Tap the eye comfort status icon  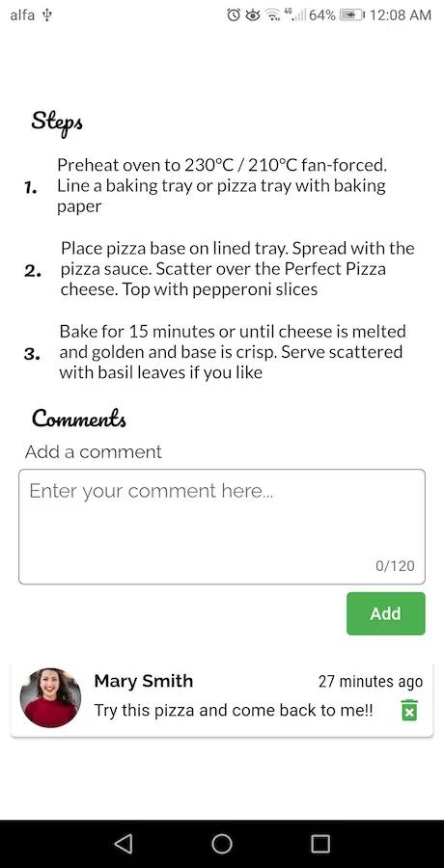[x=253, y=14]
